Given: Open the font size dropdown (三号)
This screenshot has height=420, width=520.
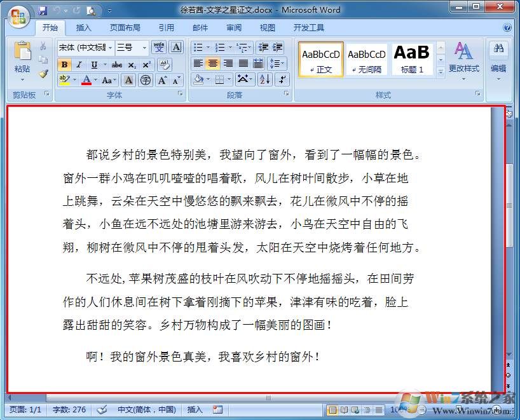Looking at the screenshot, I should pyautogui.click(x=144, y=48).
